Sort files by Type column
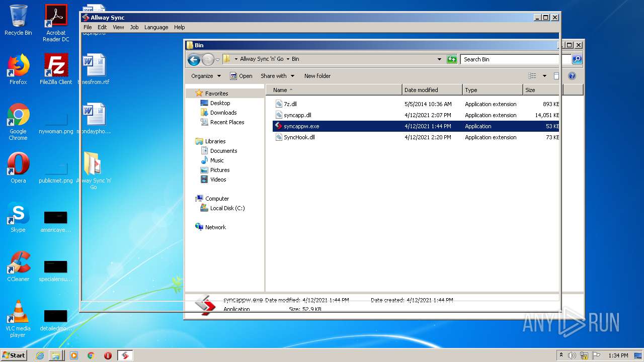This screenshot has height=362, width=644. click(493, 90)
